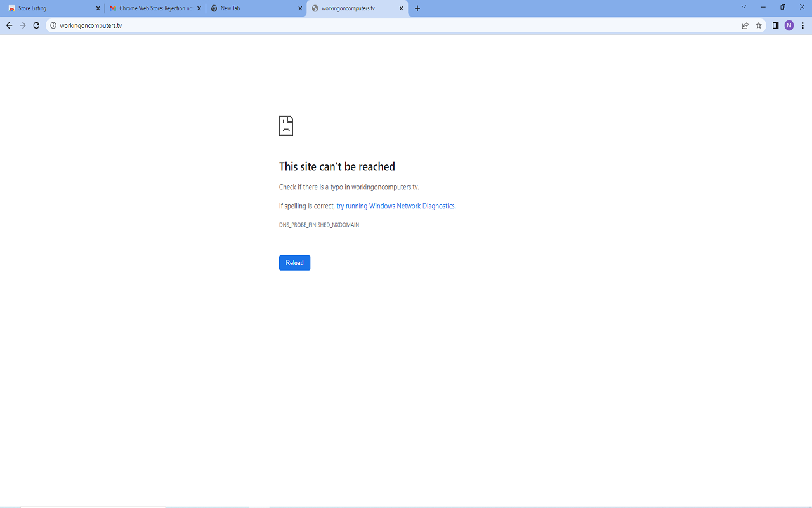The height and width of the screenshot is (508, 812).
Task: Open a new tab with the plus button
Action: click(x=417, y=8)
